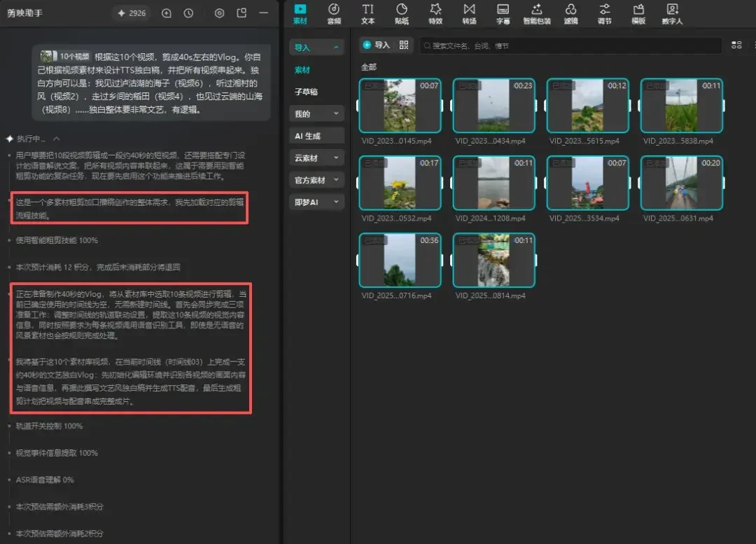The width and height of the screenshot is (756, 544).
Task: Click the 本次预计消耗 12 积分 line
Action: [x=98, y=267]
